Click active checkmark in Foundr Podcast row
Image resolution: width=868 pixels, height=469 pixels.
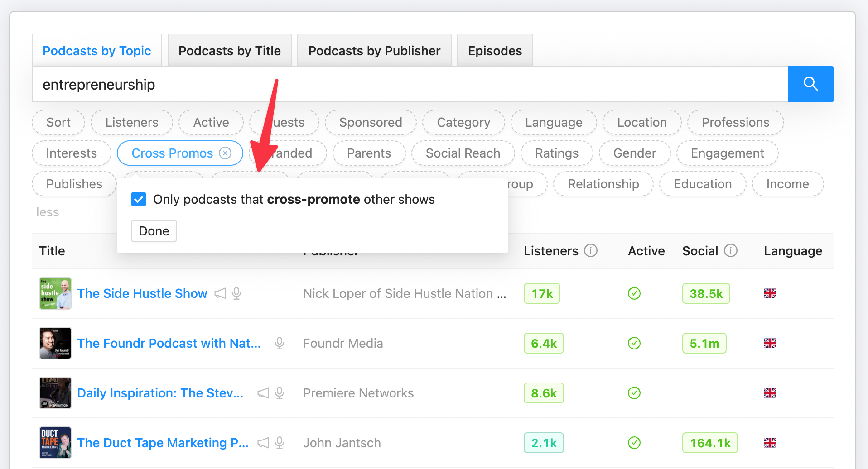(x=634, y=343)
